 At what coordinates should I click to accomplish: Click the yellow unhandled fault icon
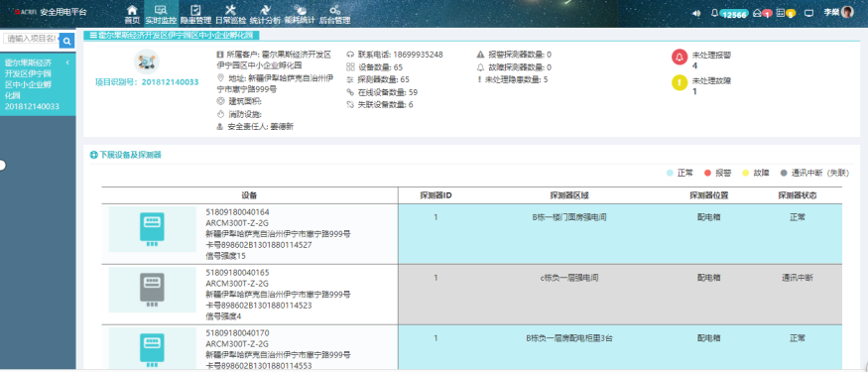pos(680,83)
